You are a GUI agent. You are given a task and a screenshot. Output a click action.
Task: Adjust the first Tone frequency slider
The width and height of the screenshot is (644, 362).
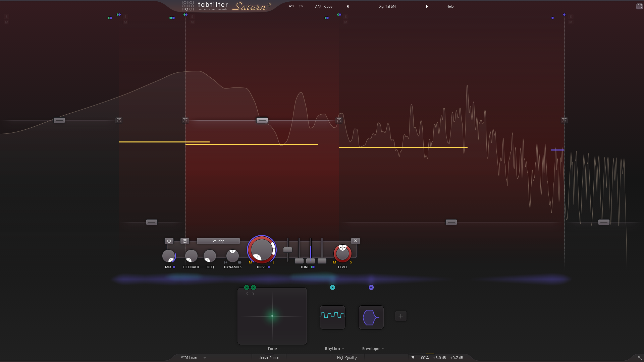click(287, 249)
